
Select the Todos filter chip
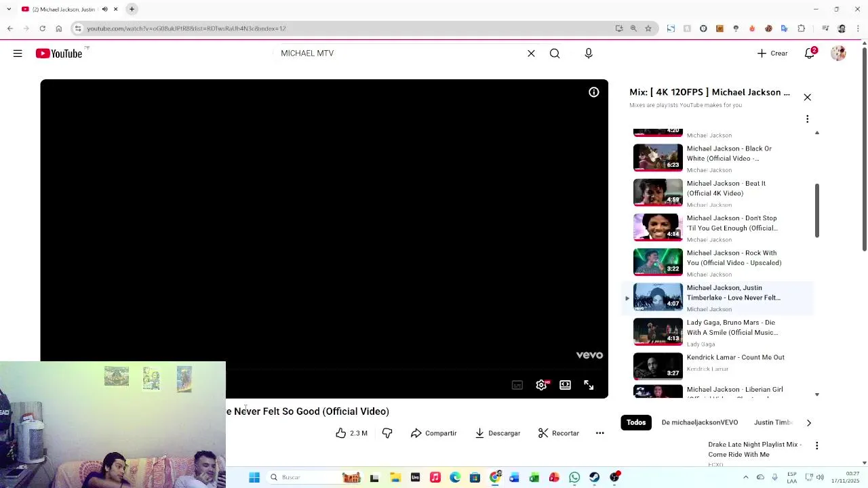636,423
